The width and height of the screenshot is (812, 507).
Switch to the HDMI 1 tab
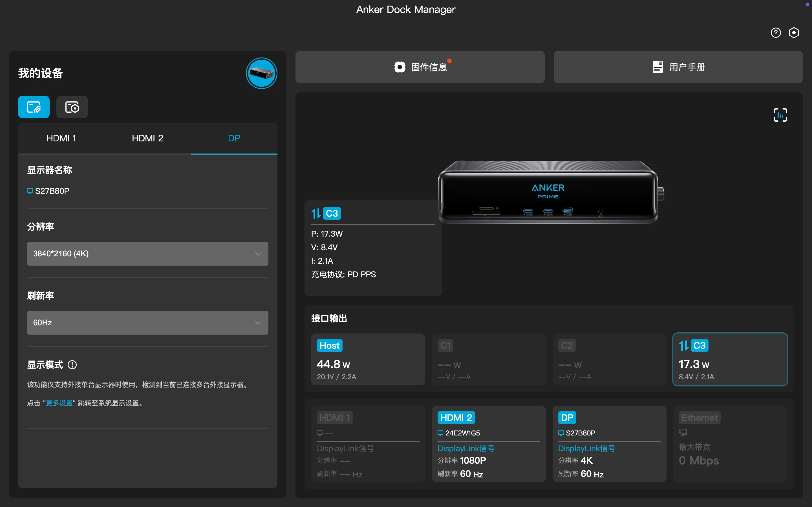61,138
